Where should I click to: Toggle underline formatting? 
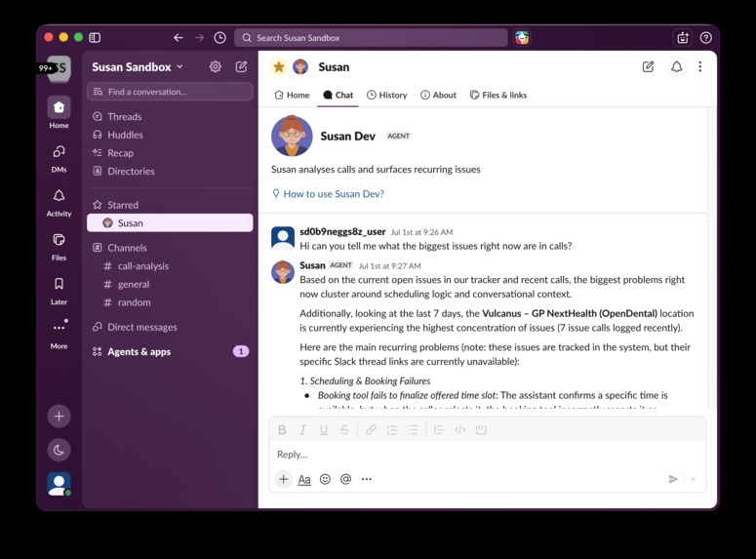tap(324, 430)
